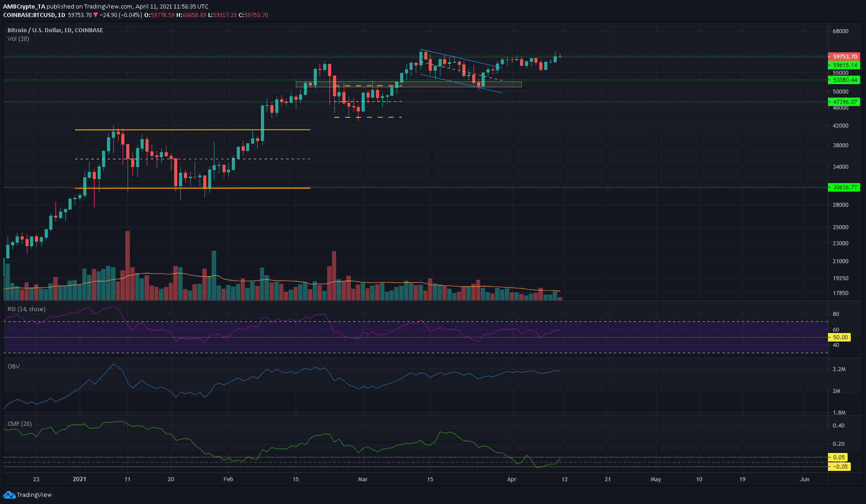Click the yellow RSI 50.00 label
Screen dimensions: 866x504
tap(840, 337)
